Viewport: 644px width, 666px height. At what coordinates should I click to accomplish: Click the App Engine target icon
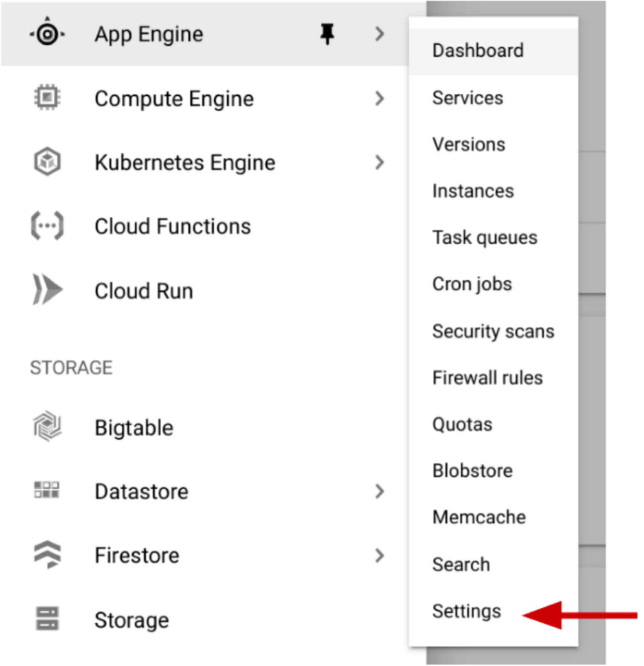coord(47,34)
